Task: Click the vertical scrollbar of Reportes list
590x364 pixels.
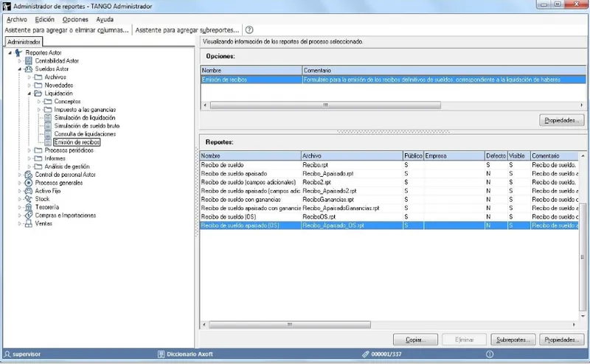Action: tap(583, 257)
